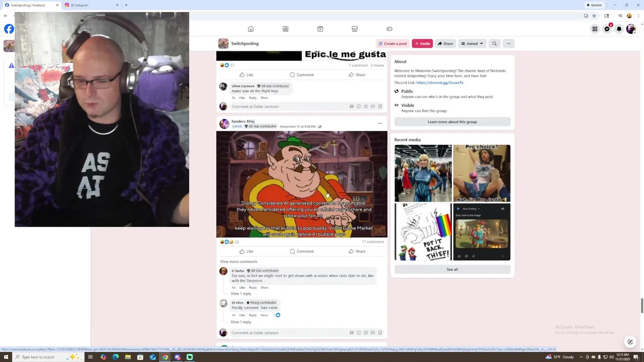This screenshot has width=644, height=362.
Task: Expand View 1 reply under El Barbu
Action: [240, 294]
